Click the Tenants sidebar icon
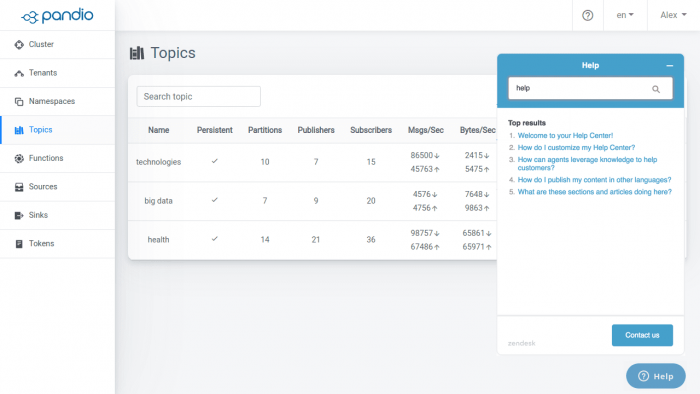This screenshot has width=700, height=394. coord(19,73)
